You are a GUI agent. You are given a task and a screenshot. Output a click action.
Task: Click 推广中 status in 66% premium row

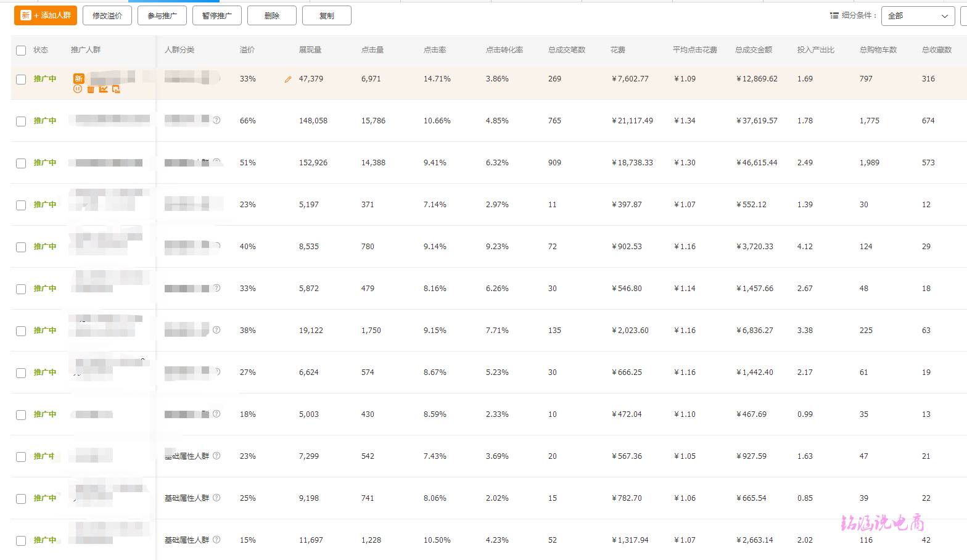click(x=45, y=121)
